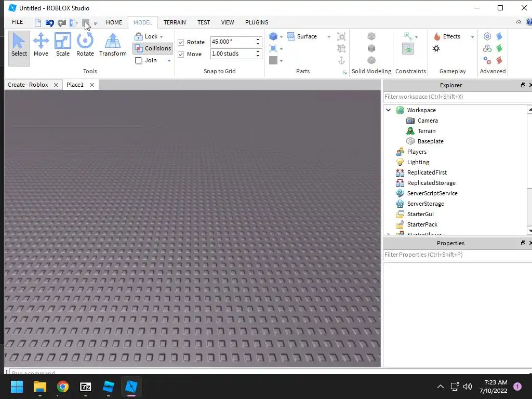
Task: Select Baseplate in the Explorer
Action: click(x=430, y=141)
